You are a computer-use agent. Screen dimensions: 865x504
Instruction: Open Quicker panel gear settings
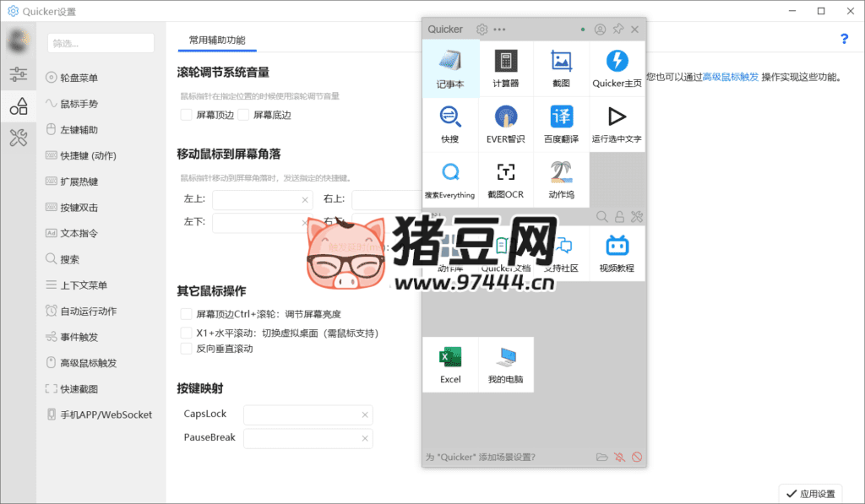[x=482, y=30]
